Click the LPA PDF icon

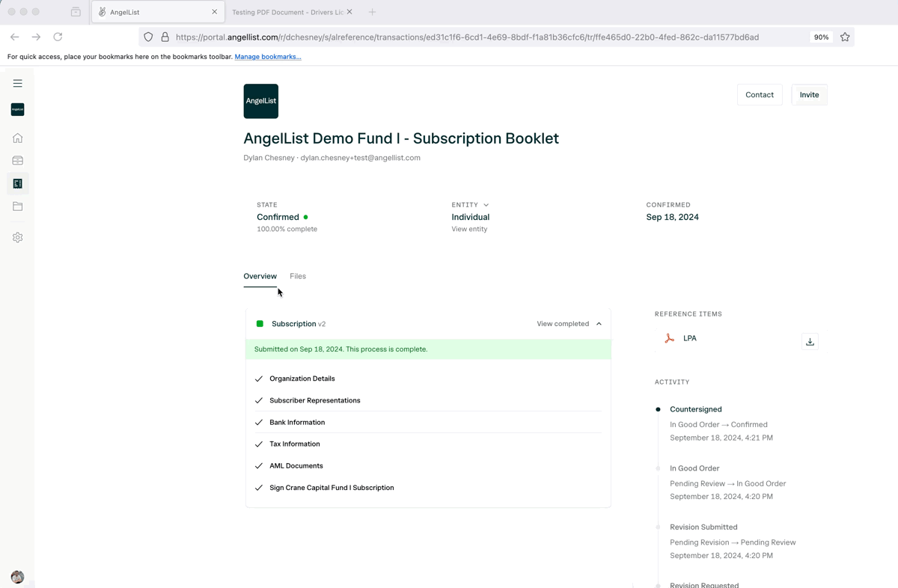tap(669, 338)
